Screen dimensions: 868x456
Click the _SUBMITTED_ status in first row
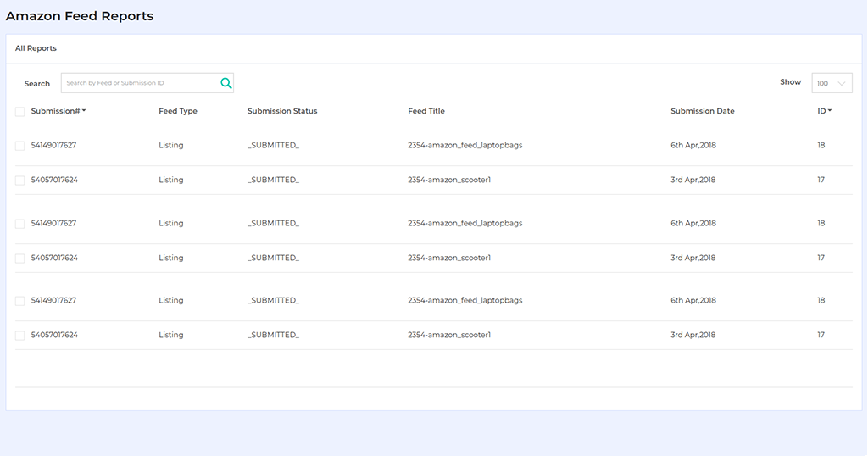click(273, 145)
